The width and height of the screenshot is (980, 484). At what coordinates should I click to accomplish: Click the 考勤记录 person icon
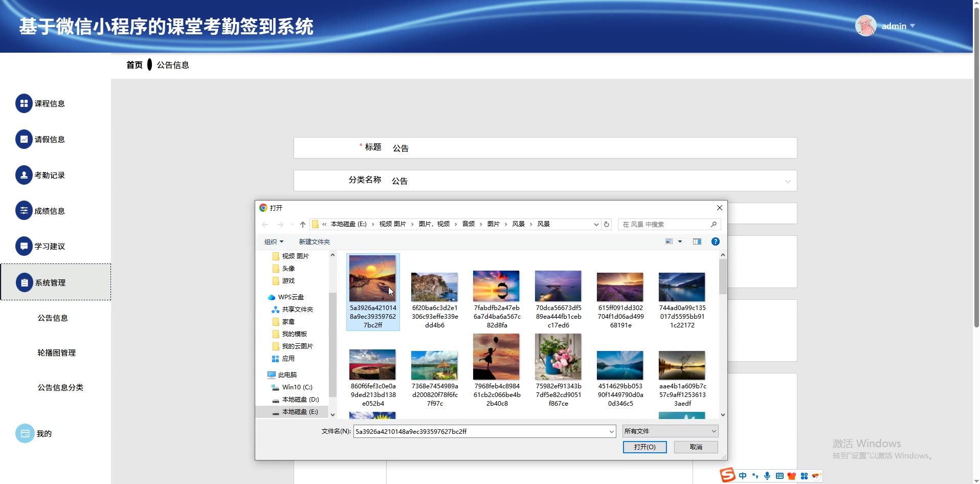click(x=24, y=175)
